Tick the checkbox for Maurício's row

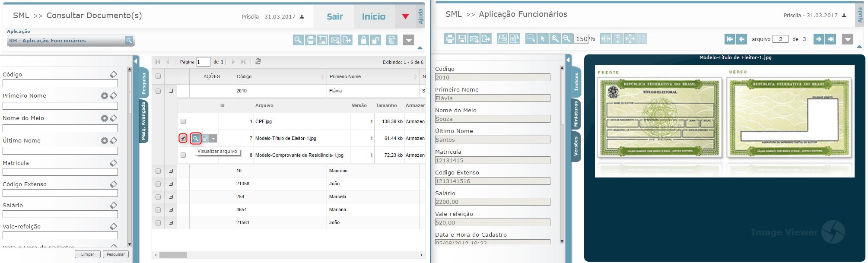[x=158, y=171]
